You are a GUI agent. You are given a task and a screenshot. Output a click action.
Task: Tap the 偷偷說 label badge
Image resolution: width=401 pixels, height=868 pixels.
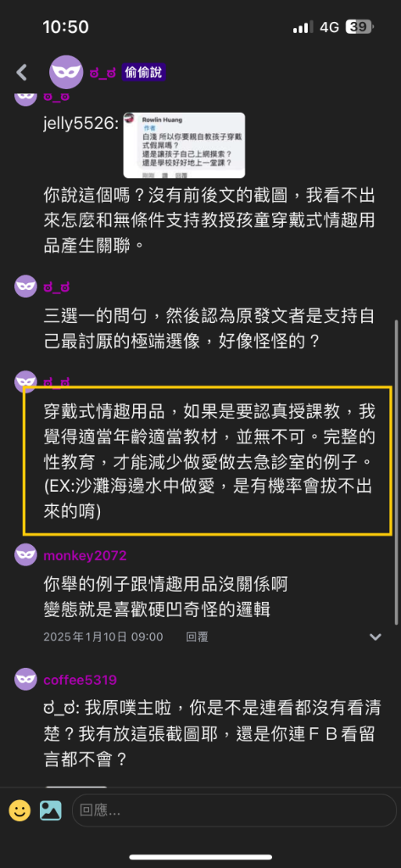click(143, 73)
